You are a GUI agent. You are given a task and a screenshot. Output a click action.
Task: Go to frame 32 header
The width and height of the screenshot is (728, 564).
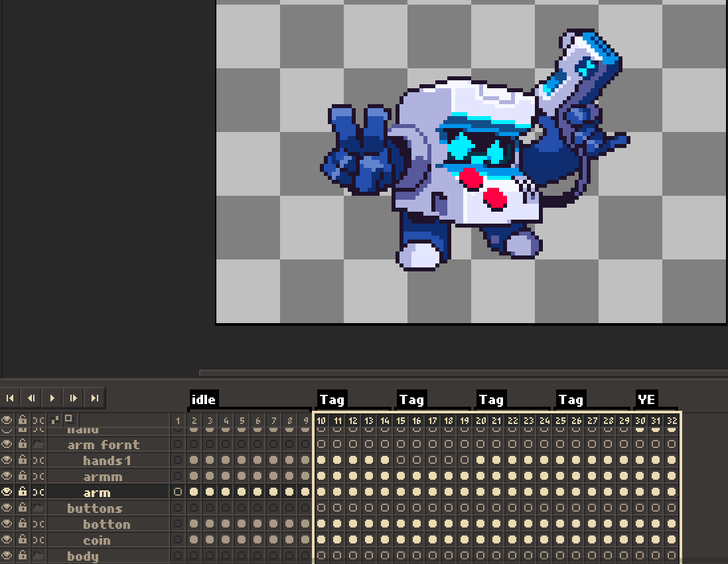(x=672, y=421)
